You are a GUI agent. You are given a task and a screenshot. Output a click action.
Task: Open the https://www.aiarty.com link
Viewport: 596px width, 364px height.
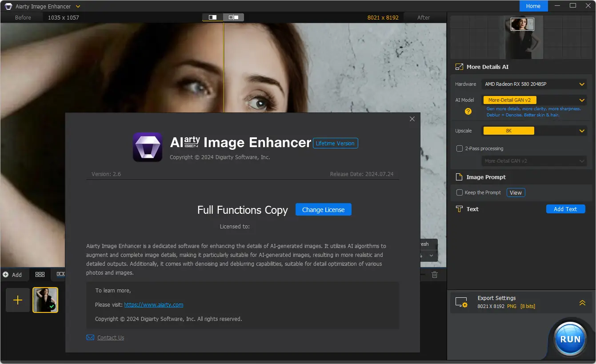pos(154,305)
